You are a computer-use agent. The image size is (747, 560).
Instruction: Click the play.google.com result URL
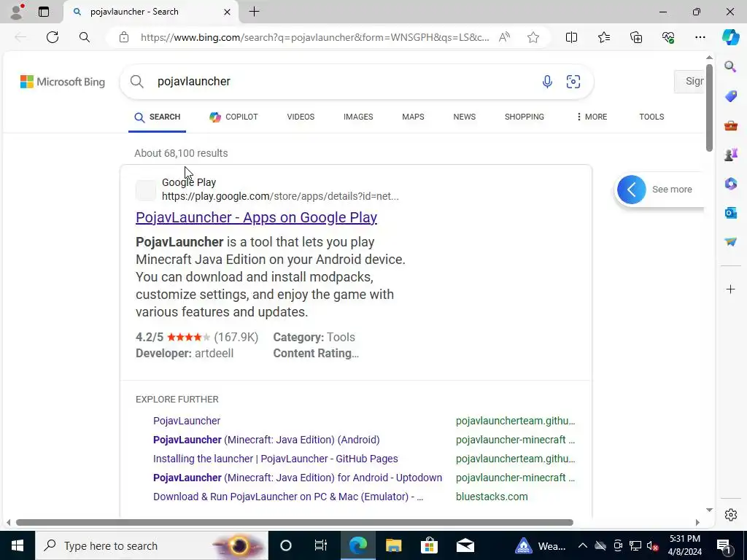280,196
